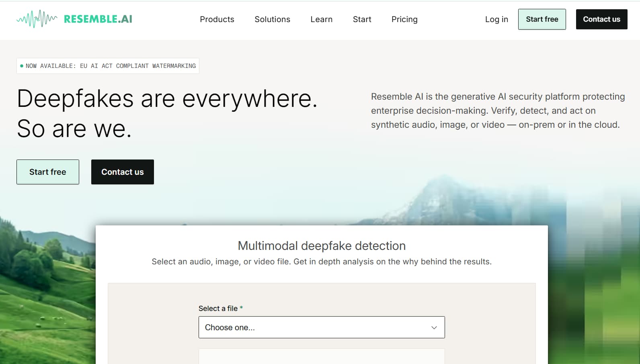Click the Deepfakes are everywhere headline
The height and width of the screenshot is (364, 640).
pyautogui.click(x=167, y=113)
